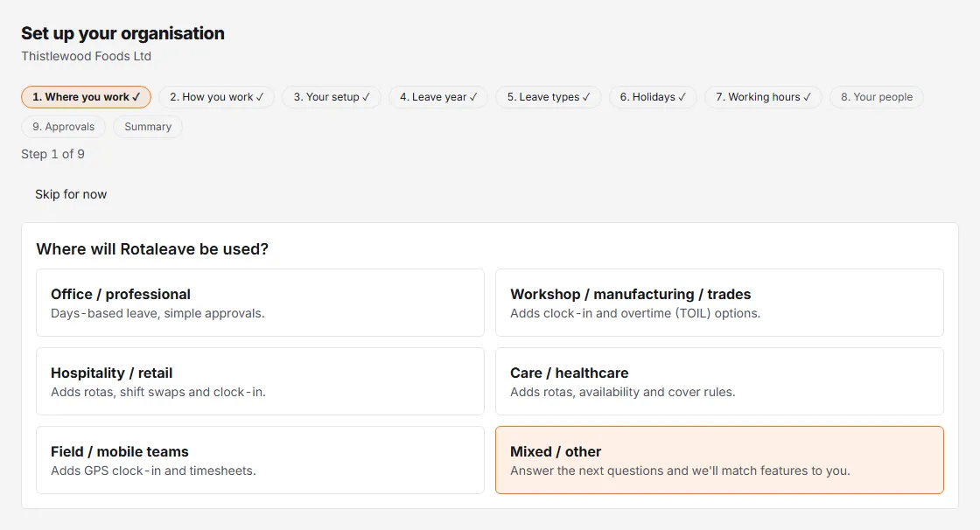
Task: Pick the Hospitality / retail option
Action: (x=260, y=381)
